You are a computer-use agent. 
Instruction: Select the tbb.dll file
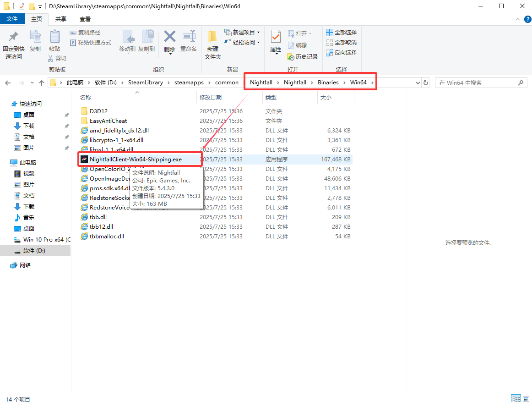coord(98,217)
